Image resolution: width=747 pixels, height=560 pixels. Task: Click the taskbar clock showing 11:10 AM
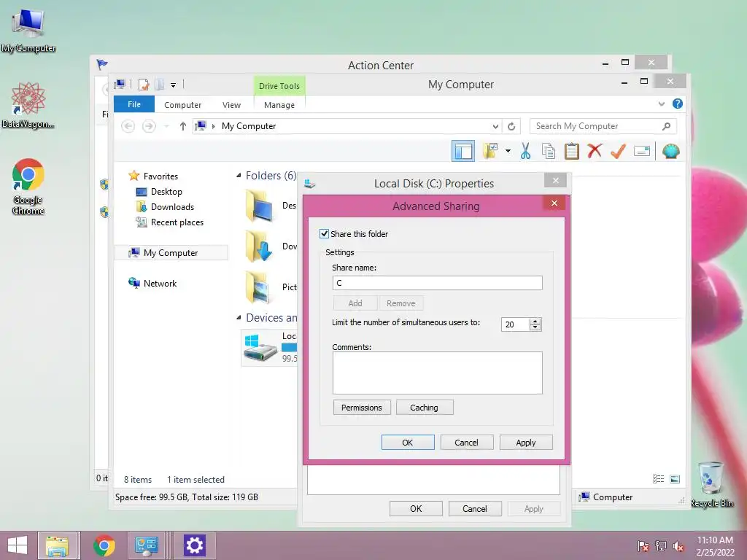pyautogui.click(x=715, y=546)
